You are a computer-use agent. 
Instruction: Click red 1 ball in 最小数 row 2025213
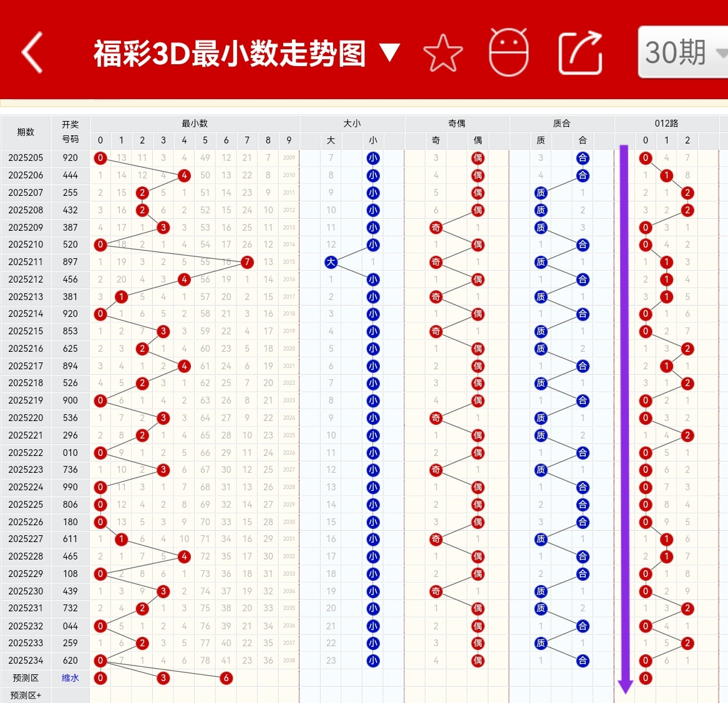tap(121, 297)
